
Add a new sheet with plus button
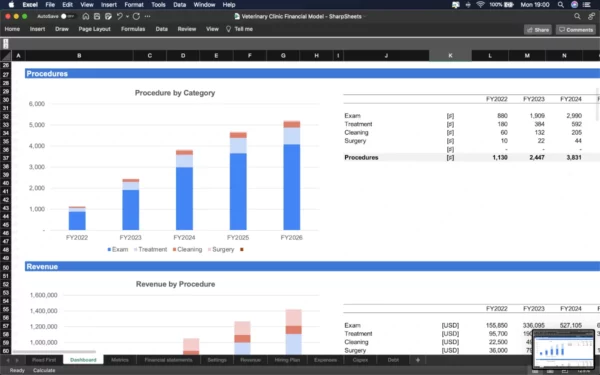417,360
